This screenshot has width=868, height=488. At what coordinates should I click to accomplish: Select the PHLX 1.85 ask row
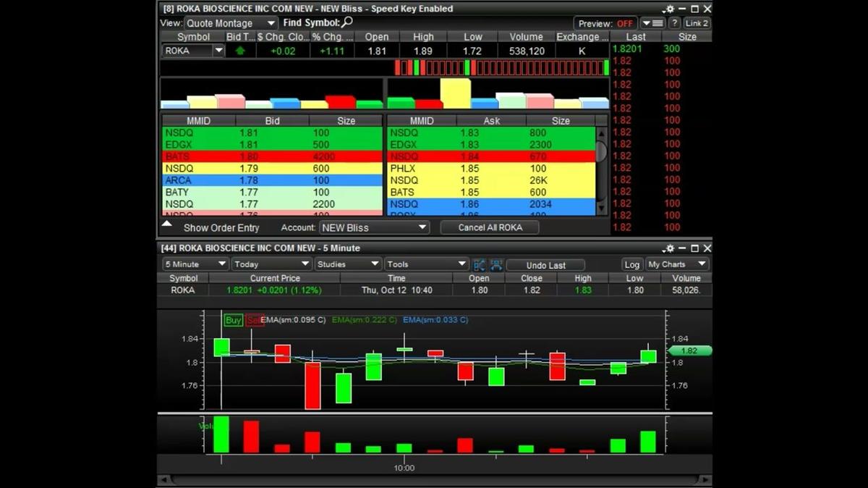492,169
